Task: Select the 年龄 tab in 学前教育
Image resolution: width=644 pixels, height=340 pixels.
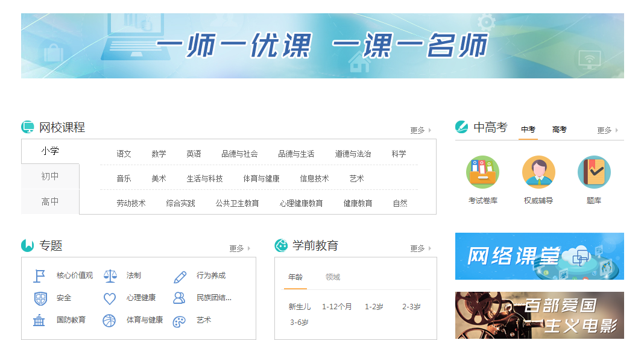Action: pos(295,277)
